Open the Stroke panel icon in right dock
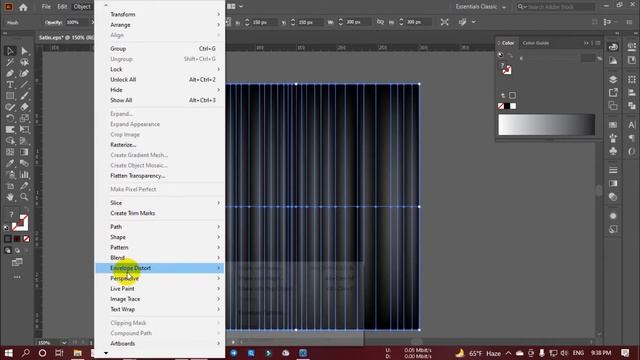Screen dimensions: 640x360 [613, 170]
